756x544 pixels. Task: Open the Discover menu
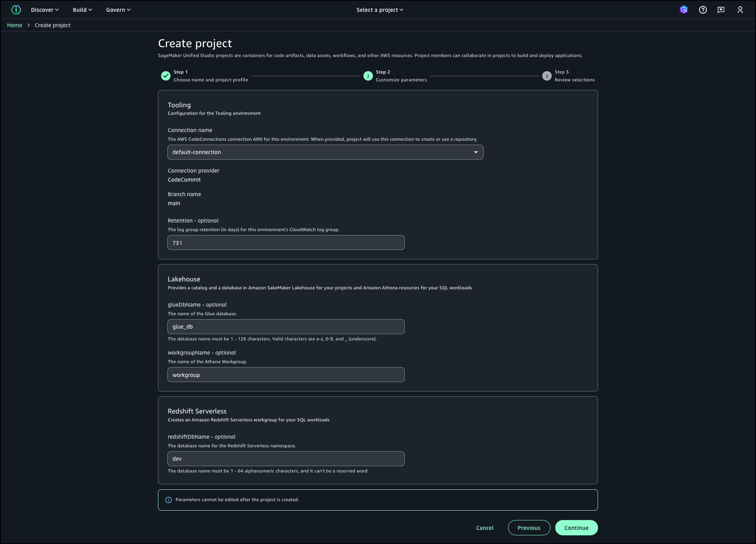pos(45,10)
